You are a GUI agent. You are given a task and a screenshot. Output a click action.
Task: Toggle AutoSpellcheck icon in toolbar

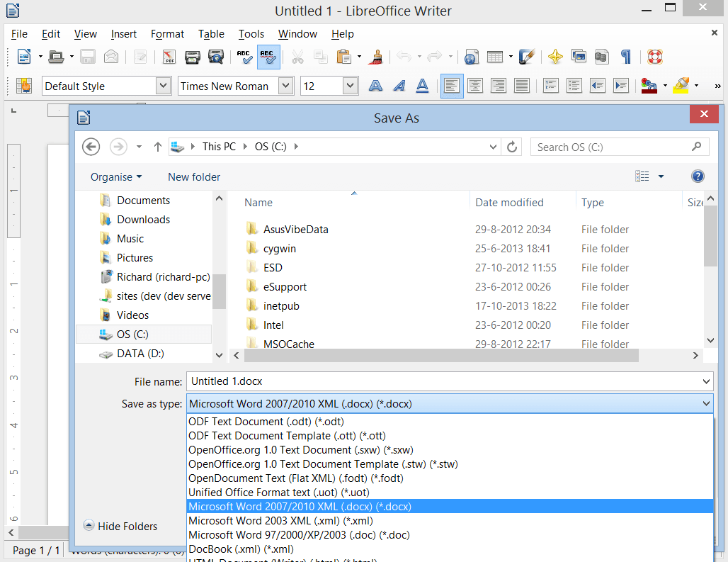pos(268,57)
